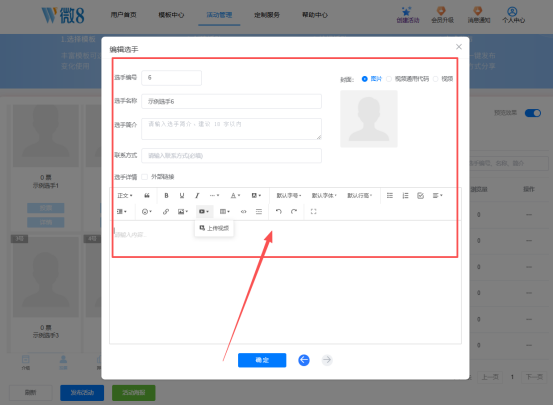The image size is (554, 405).
Task: Select the 视频通用代码 cover type radio
Action: coord(389,79)
